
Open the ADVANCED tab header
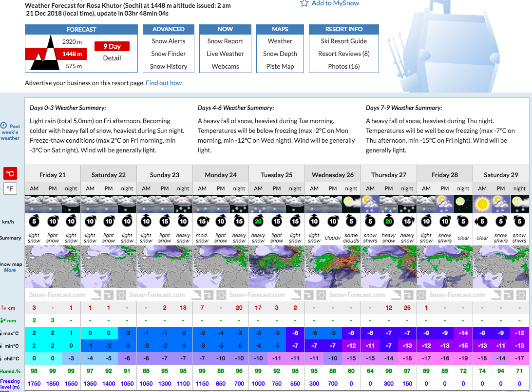click(x=168, y=29)
